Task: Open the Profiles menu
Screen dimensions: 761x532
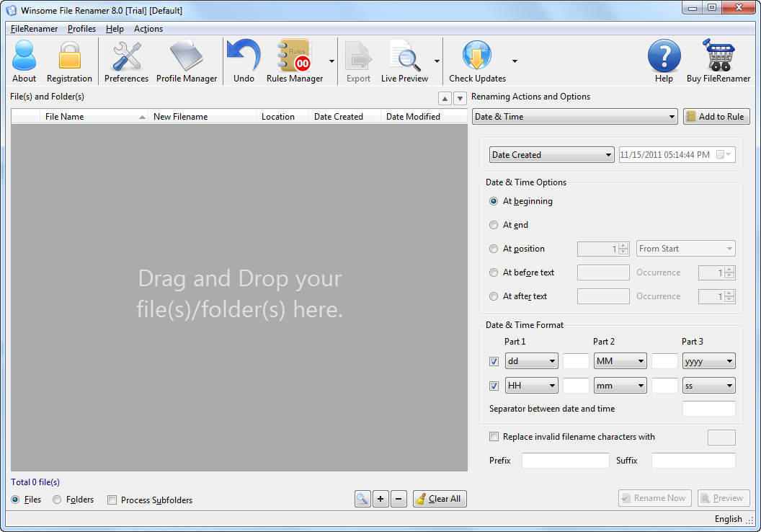Action: click(x=81, y=29)
